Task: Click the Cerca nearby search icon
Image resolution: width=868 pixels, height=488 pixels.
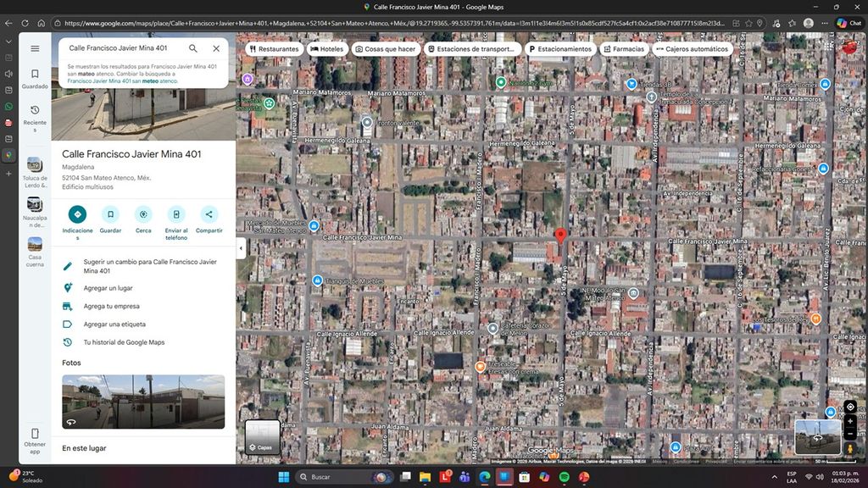Action: pos(143,214)
